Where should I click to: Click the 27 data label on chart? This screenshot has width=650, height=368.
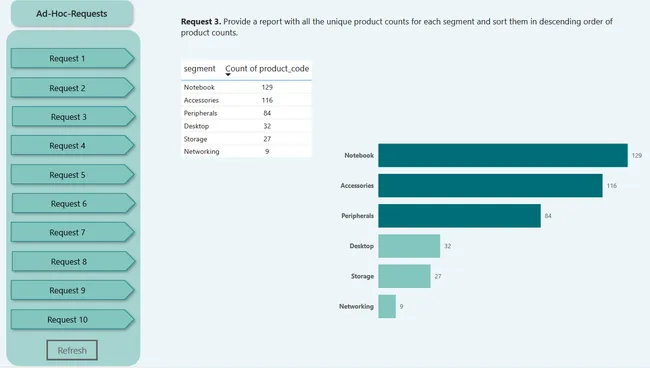click(438, 276)
